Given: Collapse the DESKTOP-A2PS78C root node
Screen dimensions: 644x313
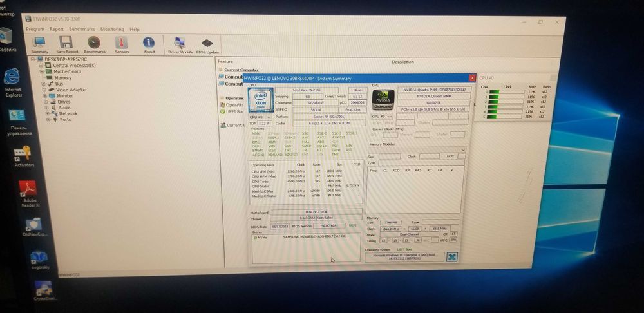Looking at the screenshot, I should tap(32, 59).
